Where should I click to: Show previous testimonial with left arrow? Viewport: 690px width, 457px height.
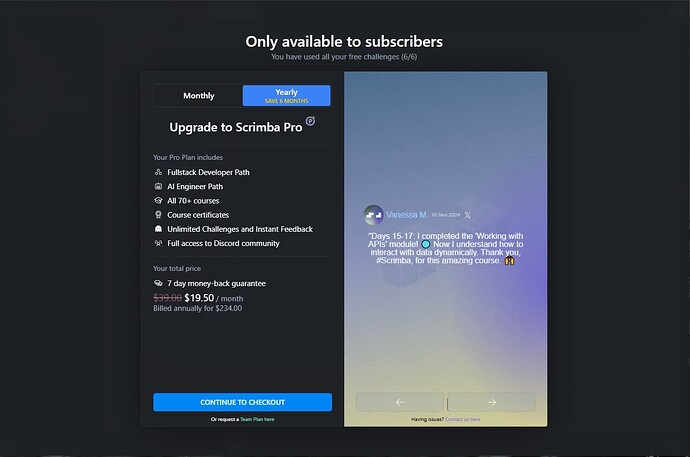400,402
